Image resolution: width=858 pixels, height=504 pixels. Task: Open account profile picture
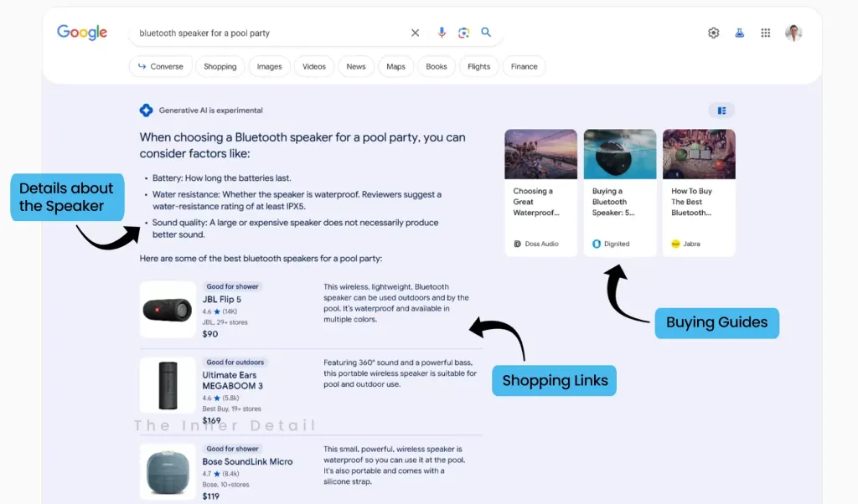pos(793,33)
